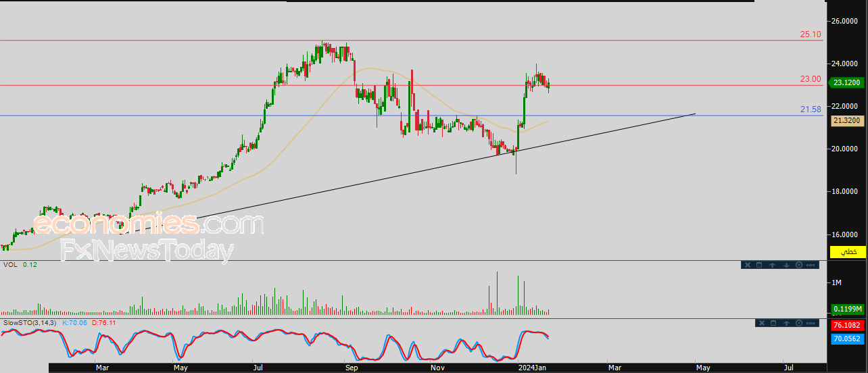Click the 18.0000 price axis label
The image size is (868, 373).
point(846,192)
